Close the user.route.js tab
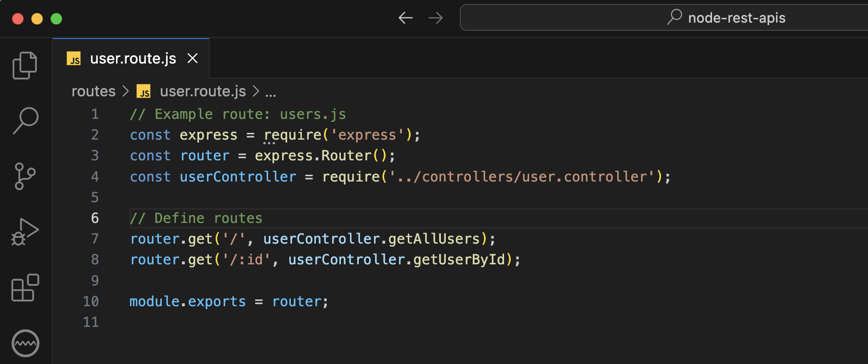This screenshot has height=364, width=868. tap(193, 58)
